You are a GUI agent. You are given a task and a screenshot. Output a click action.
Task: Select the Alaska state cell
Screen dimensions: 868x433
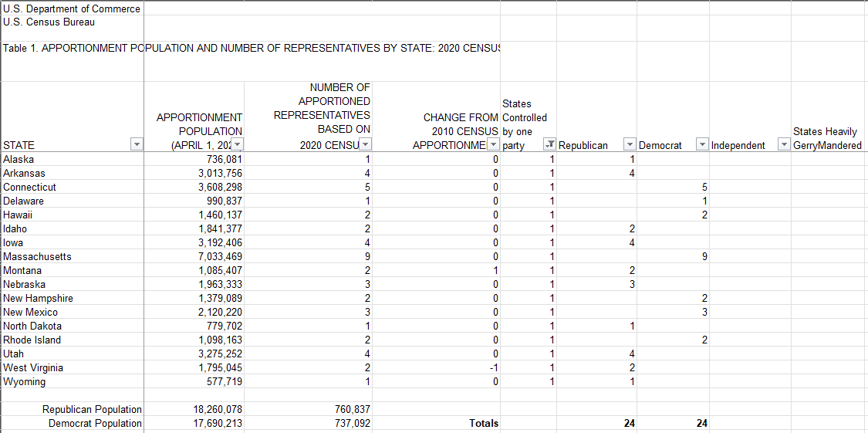point(73,160)
